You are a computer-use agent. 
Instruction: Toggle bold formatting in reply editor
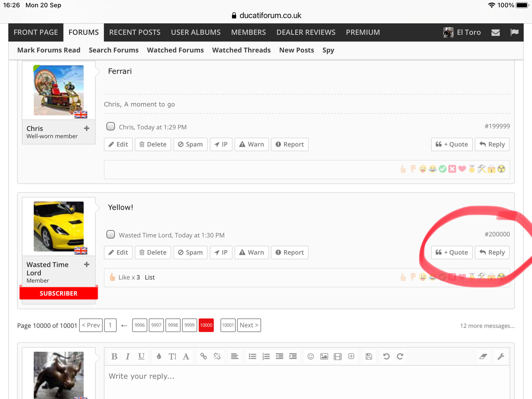pyautogui.click(x=114, y=356)
